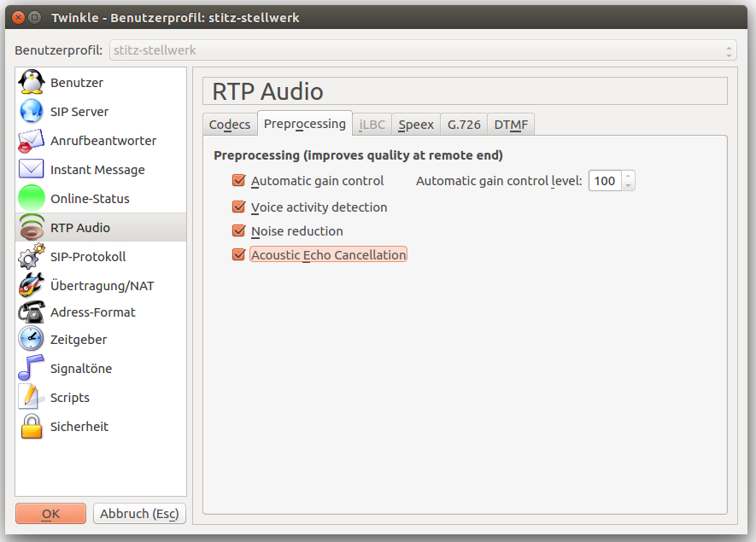Click the 'Automatic gain control level:' label

click(499, 181)
